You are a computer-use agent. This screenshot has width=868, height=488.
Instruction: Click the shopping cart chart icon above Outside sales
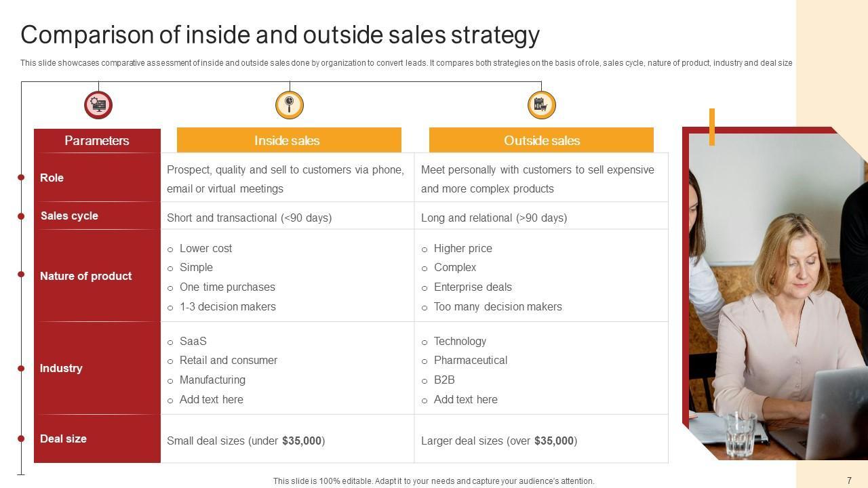click(541, 105)
